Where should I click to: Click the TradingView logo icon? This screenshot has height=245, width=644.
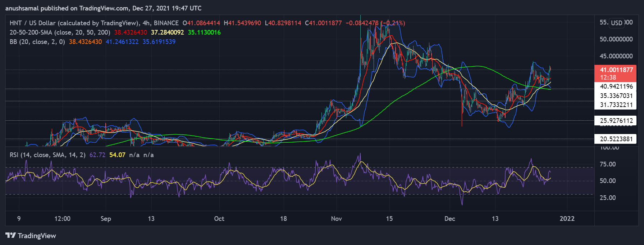(11, 236)
